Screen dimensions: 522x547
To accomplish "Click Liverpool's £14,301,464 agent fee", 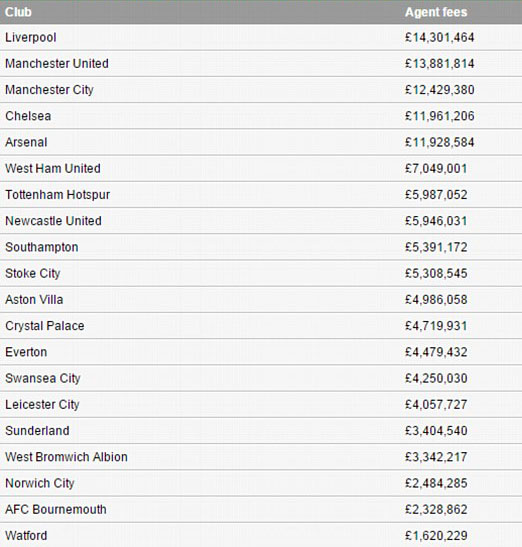I will point(439,37).
